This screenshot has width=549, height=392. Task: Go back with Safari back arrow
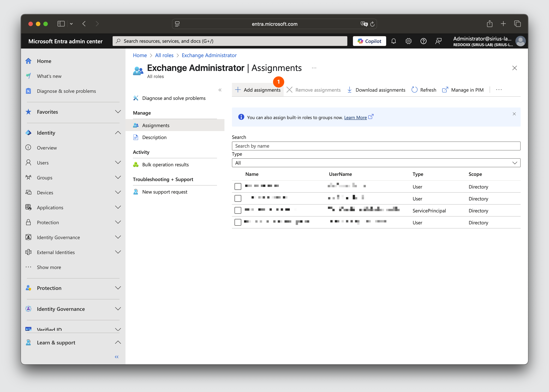pyautogui.click(x=84, y=24)
